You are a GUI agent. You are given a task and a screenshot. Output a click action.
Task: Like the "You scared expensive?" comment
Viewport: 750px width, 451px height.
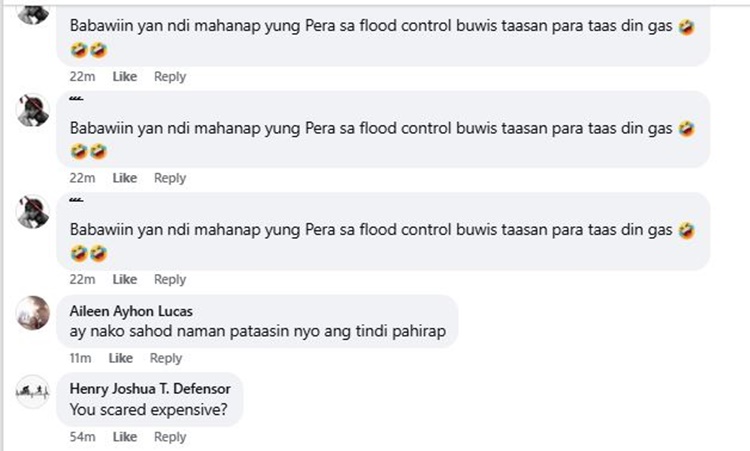pos(124,437)
